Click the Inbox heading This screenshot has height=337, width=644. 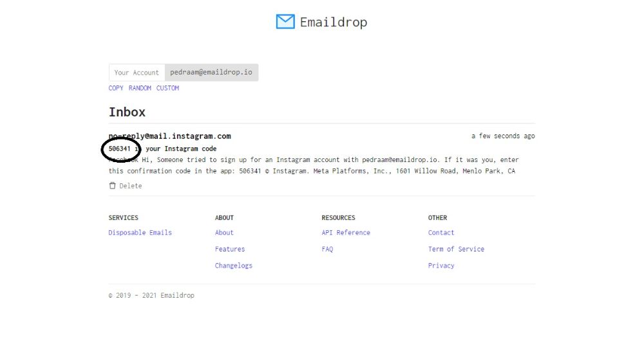coord(127,112)
